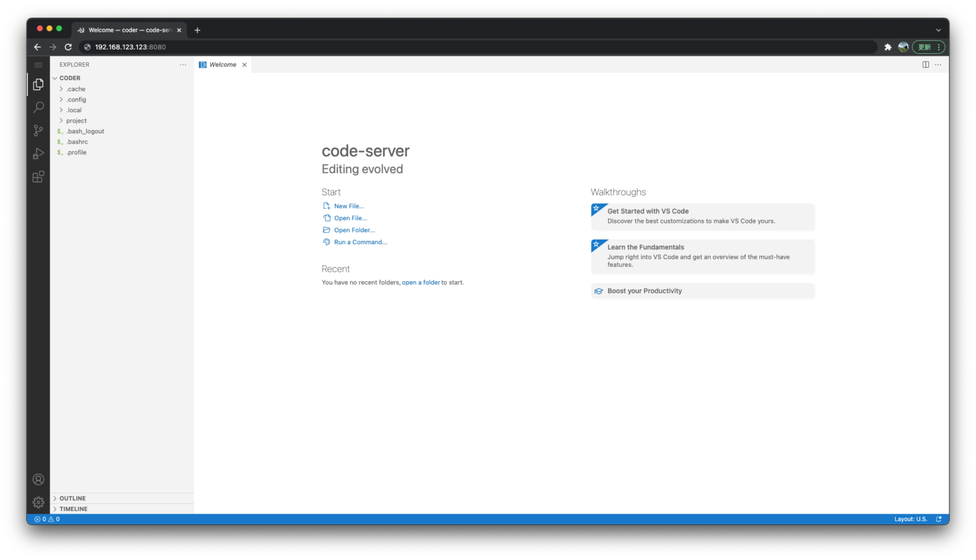
Task: Select the browser tab titled Welcome — coder
Action: [x=129, y=30]
